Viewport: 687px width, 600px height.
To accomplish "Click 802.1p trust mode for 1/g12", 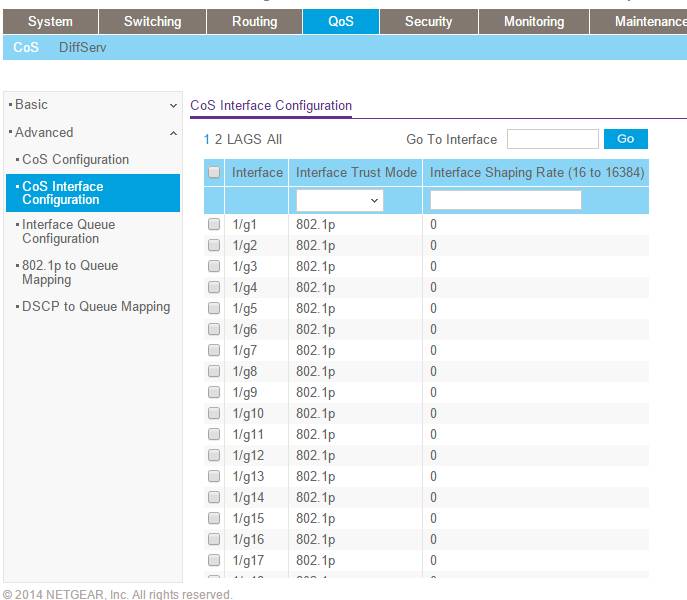I will [315, 456].
